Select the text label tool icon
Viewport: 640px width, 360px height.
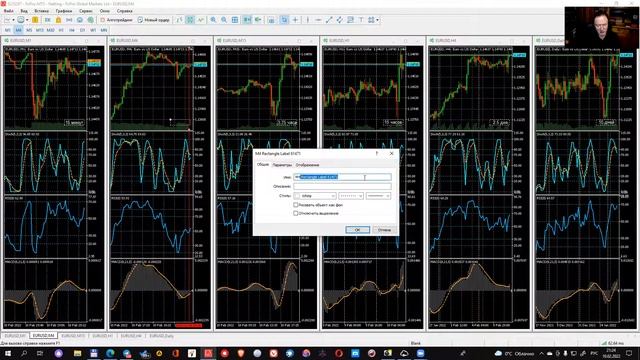(361, 20)
